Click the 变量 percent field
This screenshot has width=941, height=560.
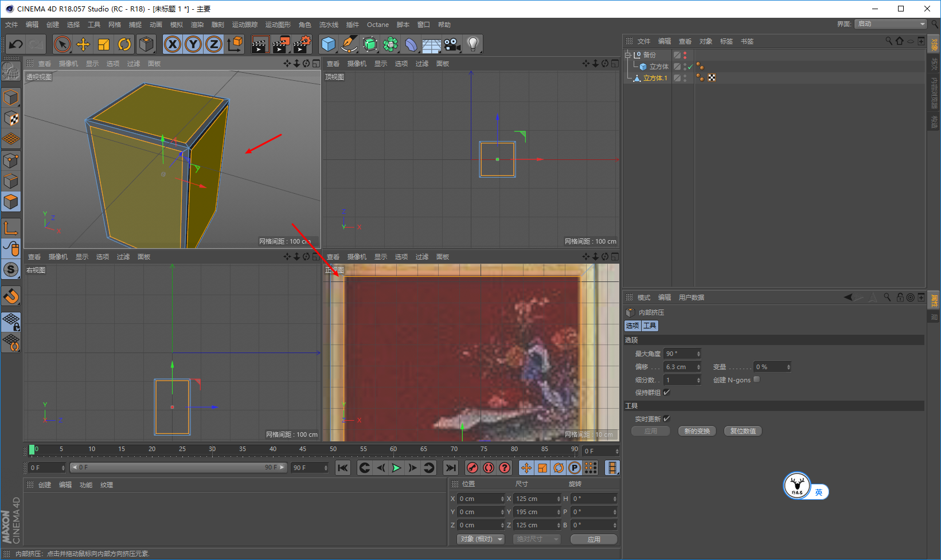point(772,367)
